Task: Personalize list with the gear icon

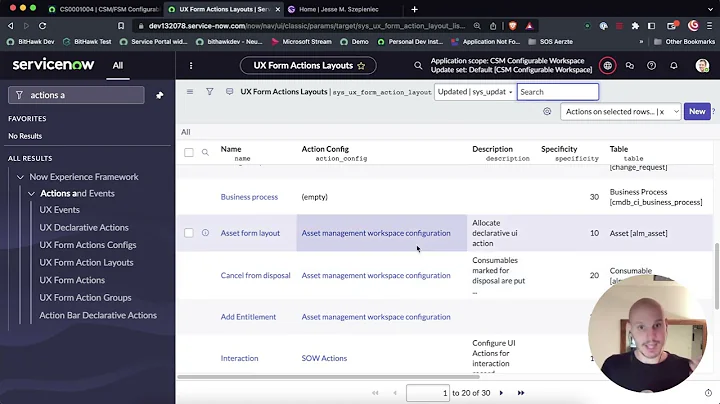Action: [547, 112]
